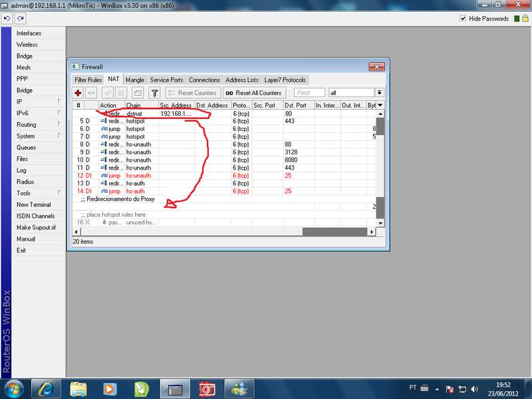Open Windows Explorer folder on taskbar
The image size is (532, 399).
[x=78, y=389]
